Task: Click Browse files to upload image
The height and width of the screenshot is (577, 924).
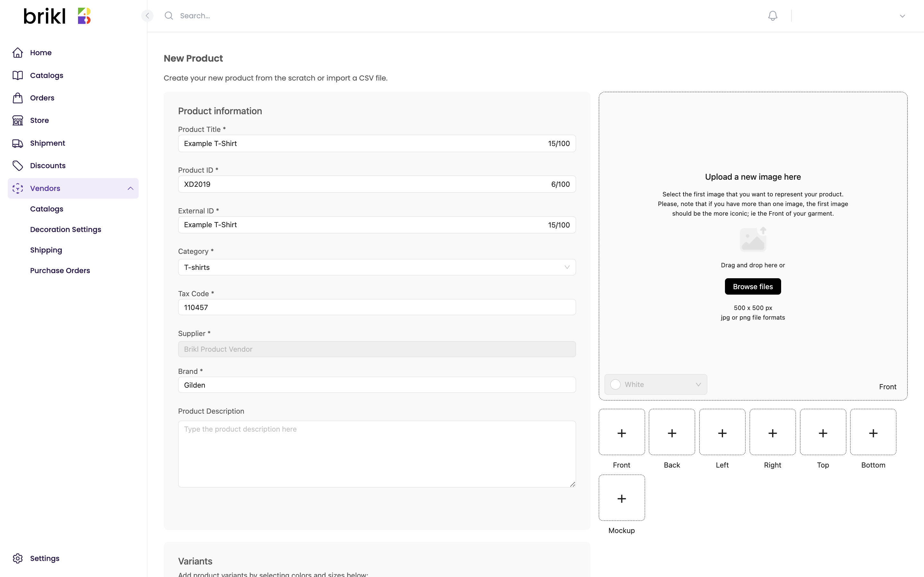Action: click(753, 287)
